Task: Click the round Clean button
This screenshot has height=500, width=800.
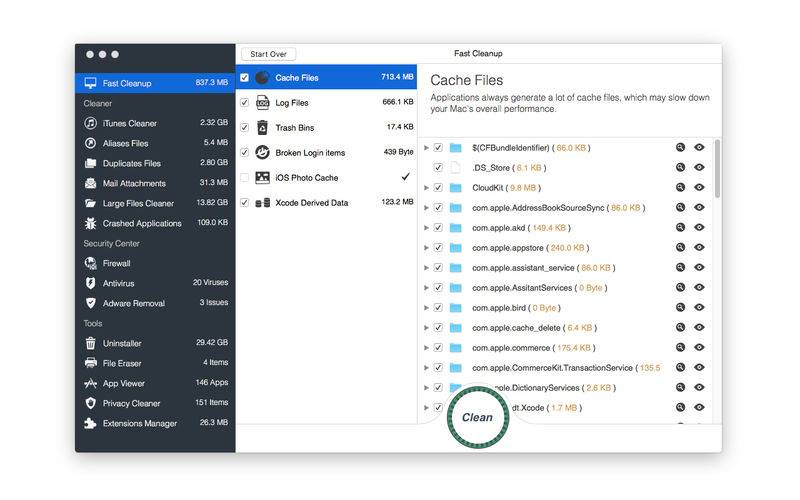Action: point(478,417)
